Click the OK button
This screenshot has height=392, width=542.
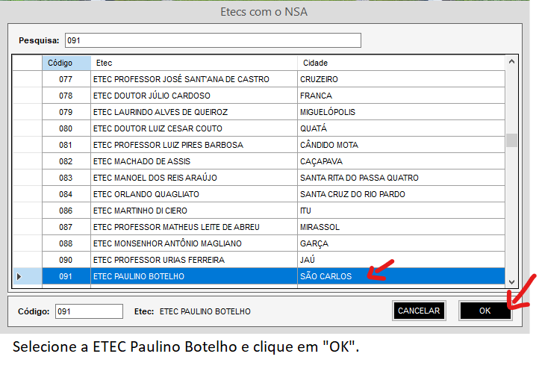tap(485, 311)
